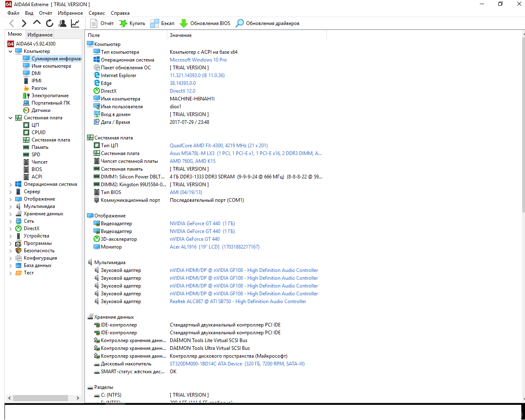525x420 pixels.
Task: Select the Память memory icon
Action: 26,147
